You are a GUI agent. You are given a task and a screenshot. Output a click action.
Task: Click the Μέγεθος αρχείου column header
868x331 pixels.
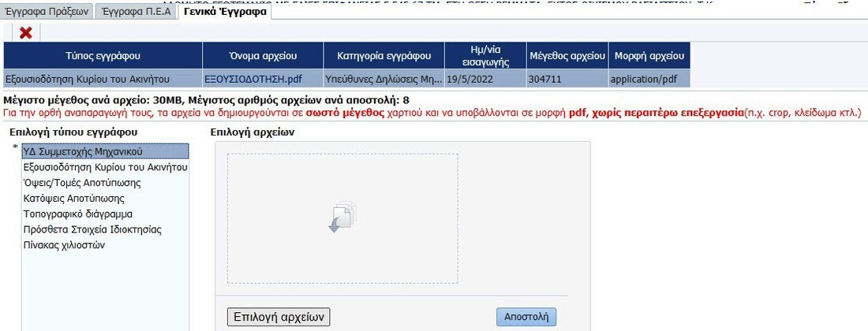point(567,56)
